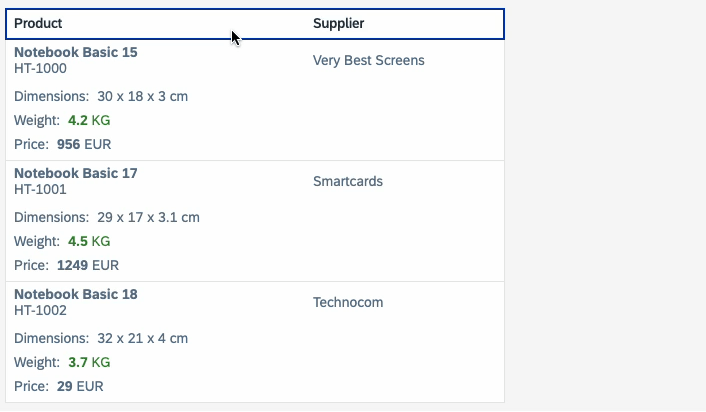Select the Notebook Basic 18 product title

[76, 294]
